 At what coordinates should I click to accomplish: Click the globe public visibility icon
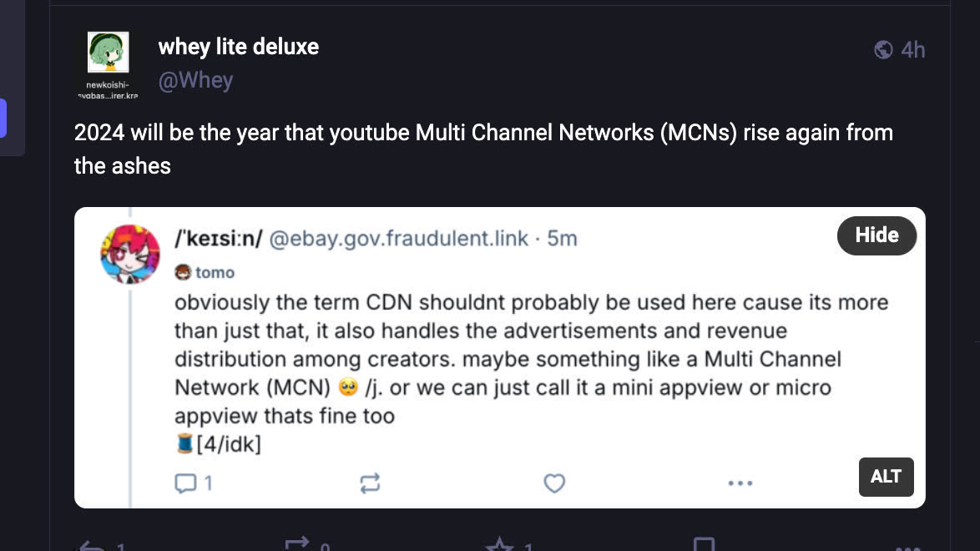coord(883,50)
